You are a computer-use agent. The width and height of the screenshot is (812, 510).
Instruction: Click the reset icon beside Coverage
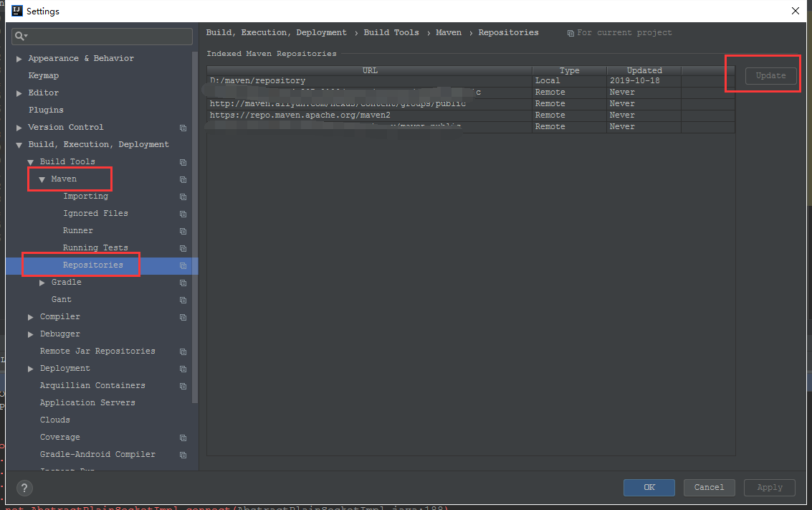[x=183, y=438]
